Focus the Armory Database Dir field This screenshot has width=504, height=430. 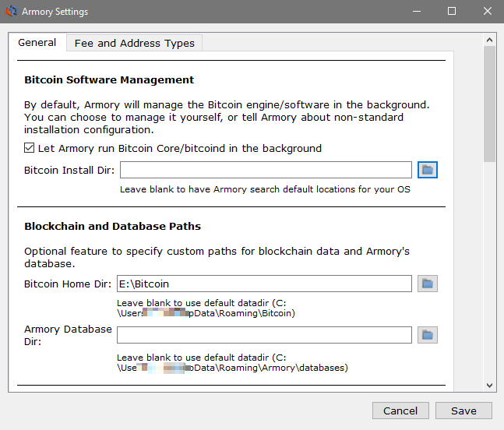point(264,335)
